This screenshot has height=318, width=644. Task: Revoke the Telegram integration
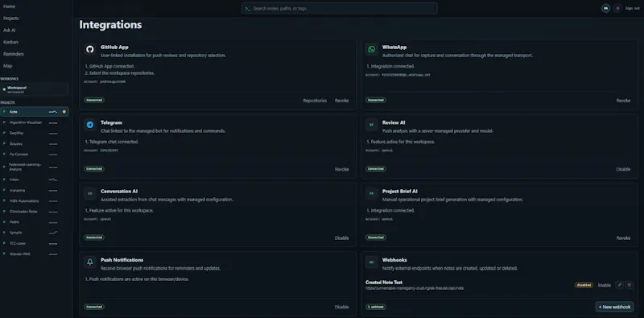(x=341, y=169)
